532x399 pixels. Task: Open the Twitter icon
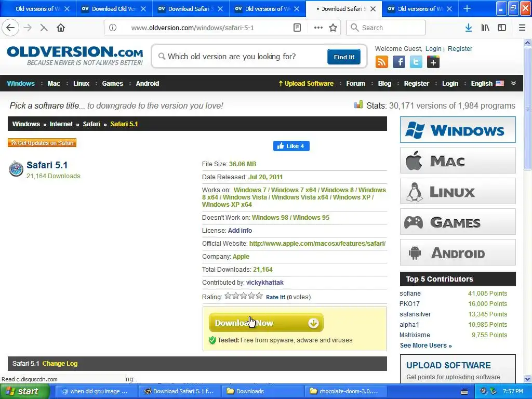coord(416,62)
